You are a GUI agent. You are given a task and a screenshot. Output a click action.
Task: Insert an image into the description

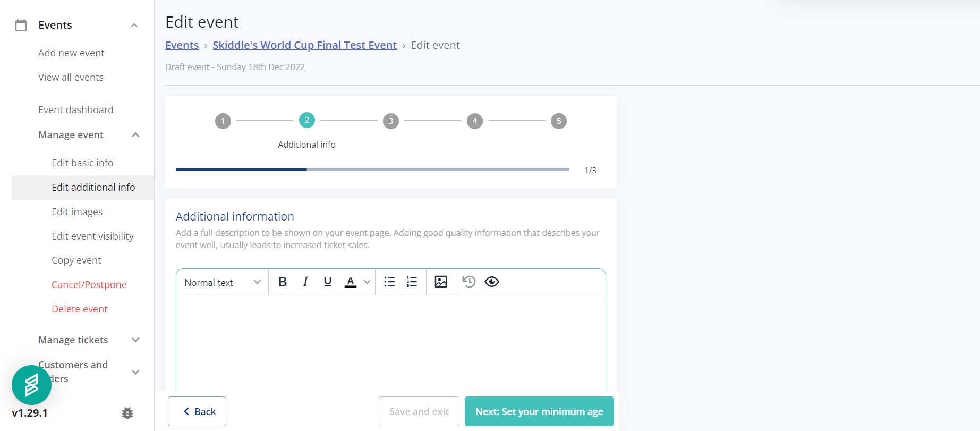(441, 282)
